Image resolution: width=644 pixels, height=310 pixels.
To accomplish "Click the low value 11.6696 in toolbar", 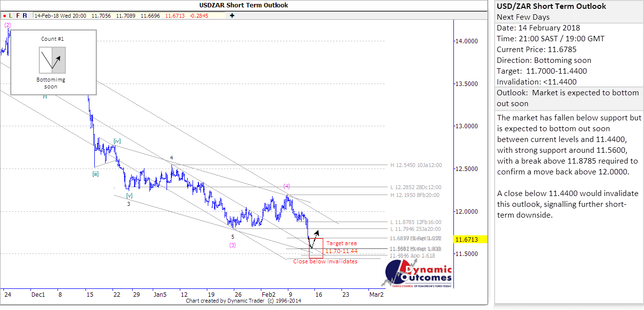I will pyautogui.click(x=150, y=16).
